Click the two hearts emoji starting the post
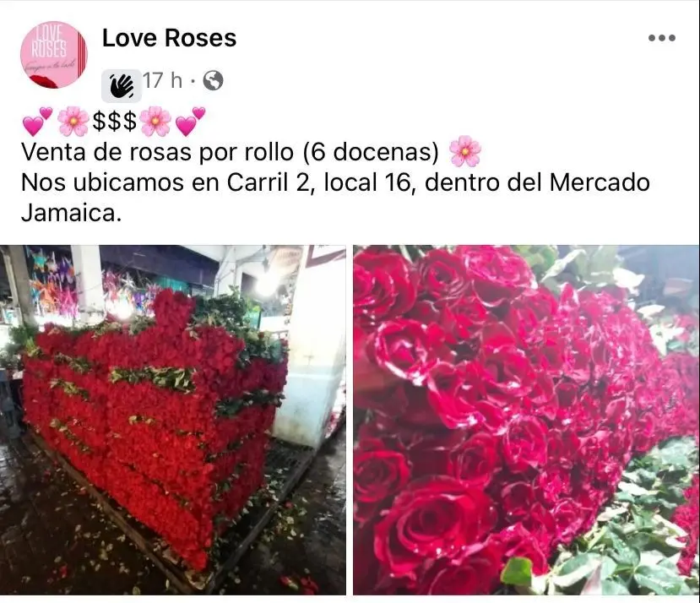Screen dimensions: 700x603 point(37,121)
